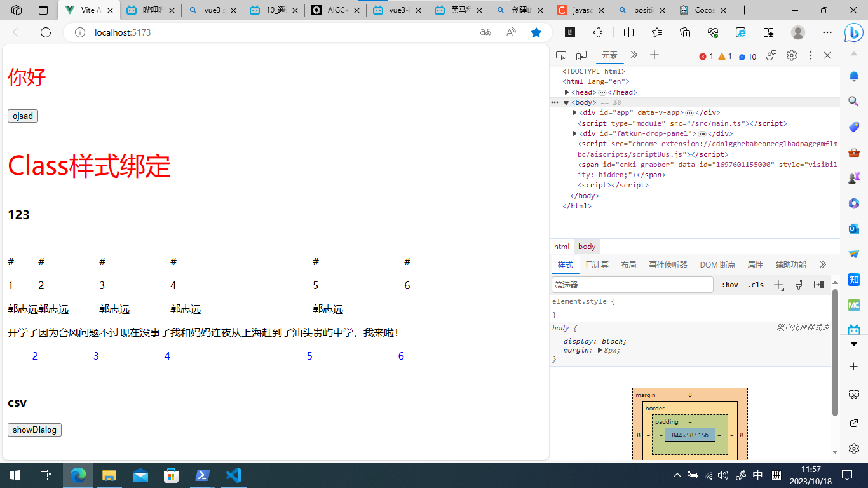Image resolution: width=868 pixels, height=488 pixels.
Task: Click the ojsad button
Action: (23, 116)
